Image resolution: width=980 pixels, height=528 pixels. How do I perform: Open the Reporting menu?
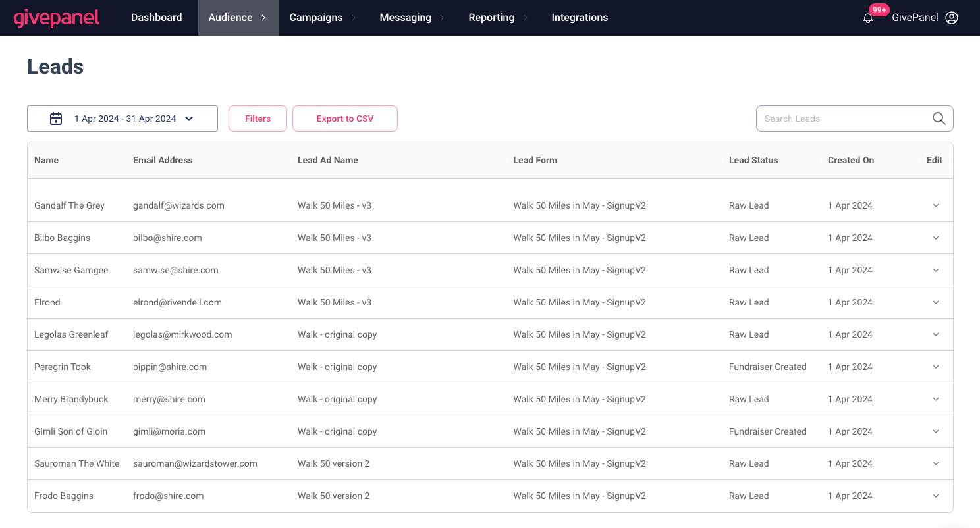[x=499, y=18]
